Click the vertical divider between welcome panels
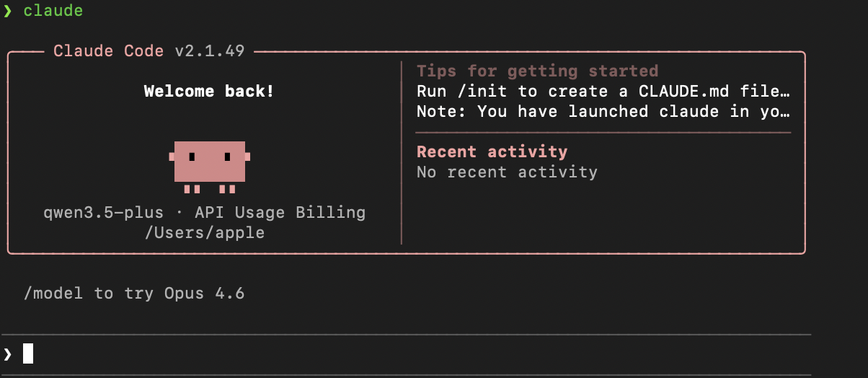This screenshot has height=378, width=868. 402,153
